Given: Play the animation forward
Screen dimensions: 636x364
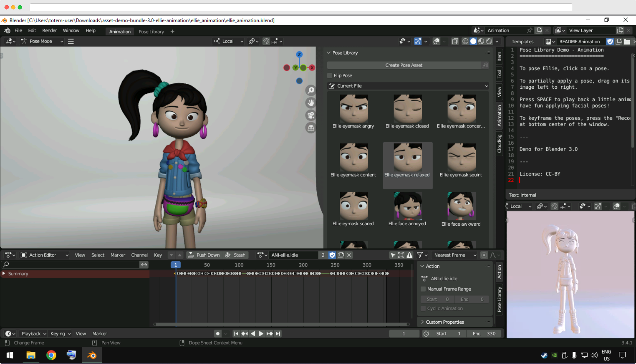Looking at the screenshot, I should pyautogui.click(x=261, y=334).
